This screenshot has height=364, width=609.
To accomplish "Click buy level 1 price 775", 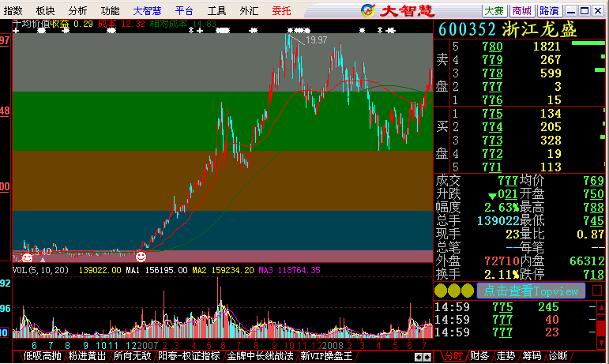I will point(492,114).
